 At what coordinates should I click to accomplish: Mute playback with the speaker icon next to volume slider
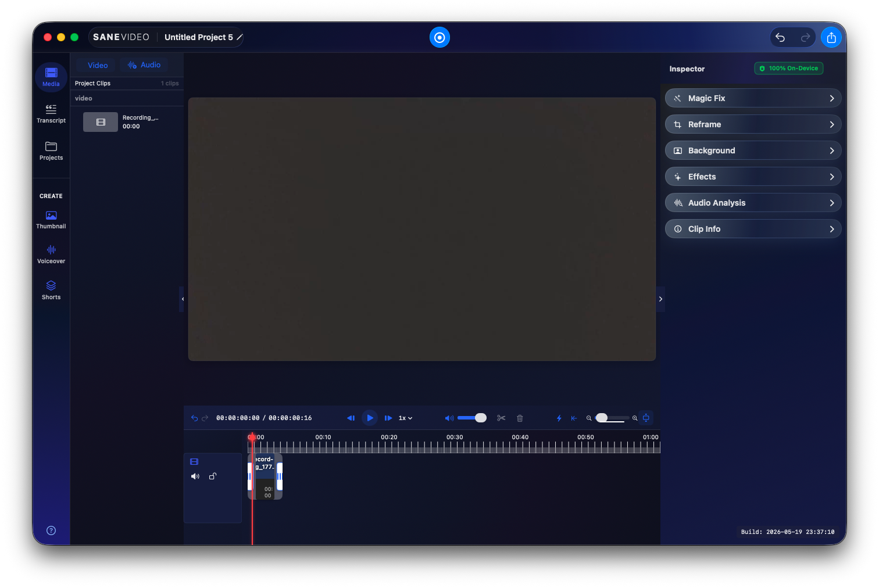click(x=449, y=418)
